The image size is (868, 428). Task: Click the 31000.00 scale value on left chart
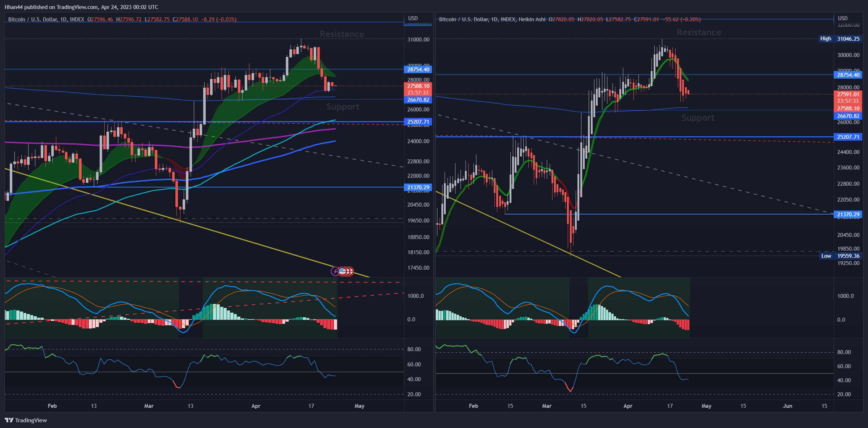click(418, 40)
